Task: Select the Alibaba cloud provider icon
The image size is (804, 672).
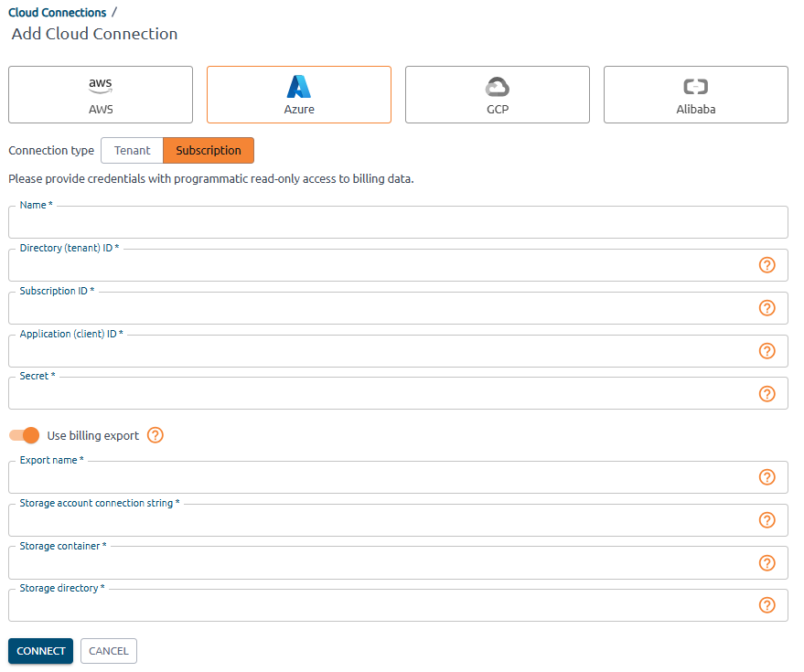Action: [695, 94]
